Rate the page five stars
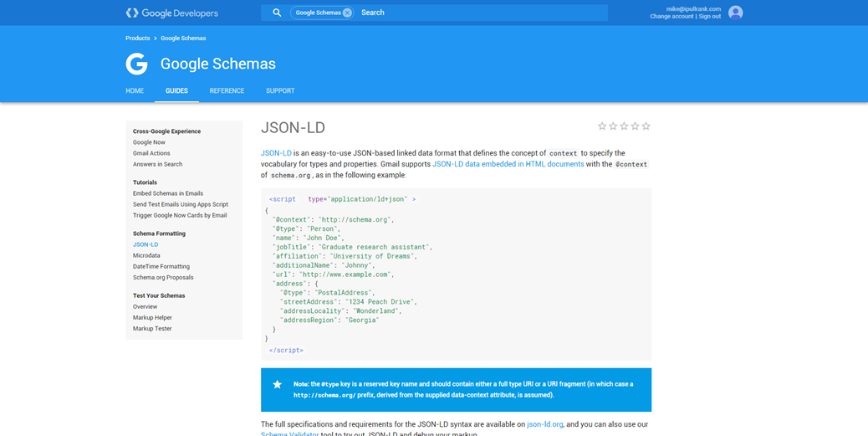The image size is (868, 436). pyautogui.click(x=646, y=126)
